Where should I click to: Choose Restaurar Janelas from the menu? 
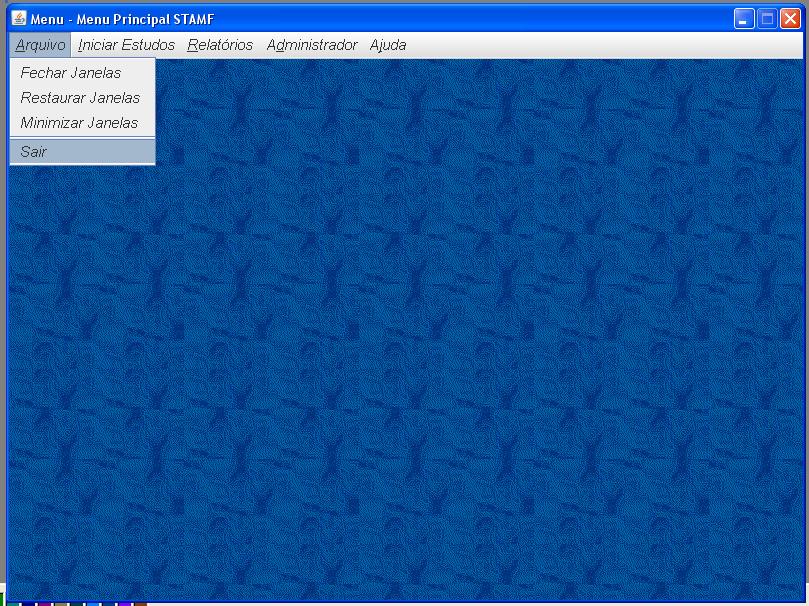(83, 97)
